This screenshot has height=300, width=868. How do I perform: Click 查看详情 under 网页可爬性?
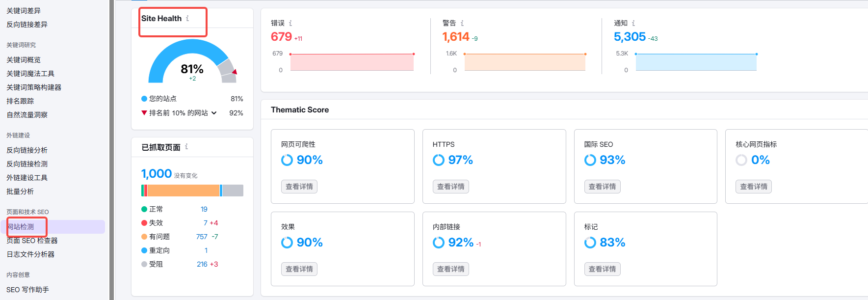[x=299, y=187]
